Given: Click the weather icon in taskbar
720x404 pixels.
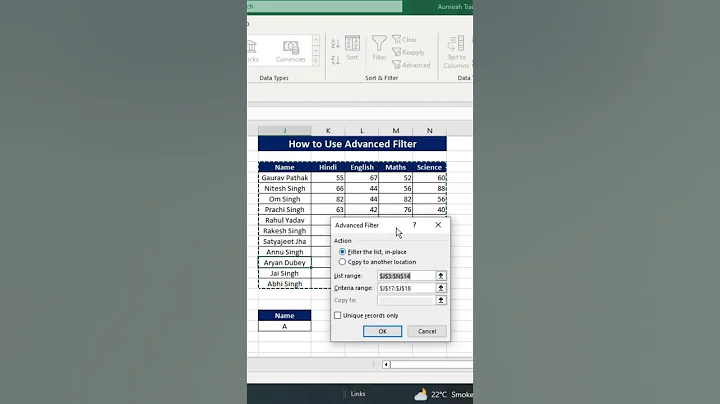Looking at the screenshot, I should [x=421, y=394].
